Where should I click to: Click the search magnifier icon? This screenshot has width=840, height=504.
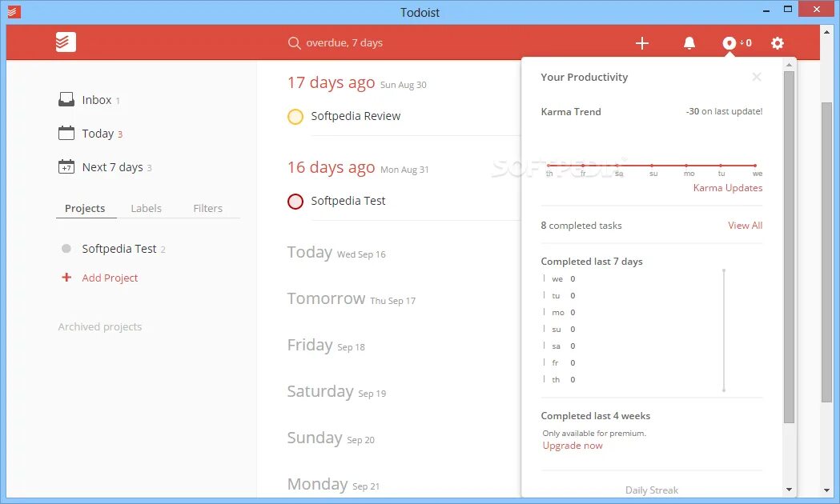click(294, 43)
